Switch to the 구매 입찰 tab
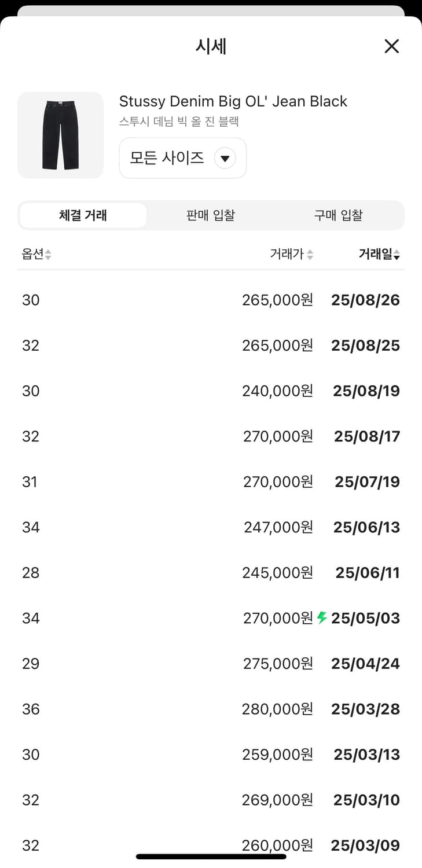Screen dimensions: 422x868 tap(339, 215)
